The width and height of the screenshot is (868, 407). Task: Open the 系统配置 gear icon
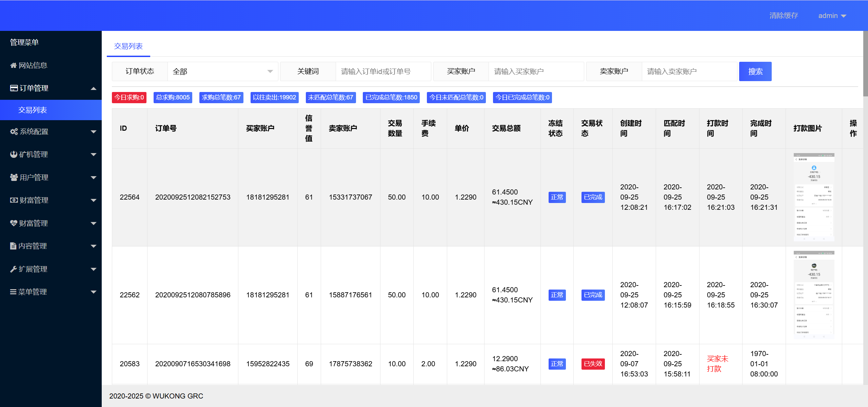click(13, 132)
